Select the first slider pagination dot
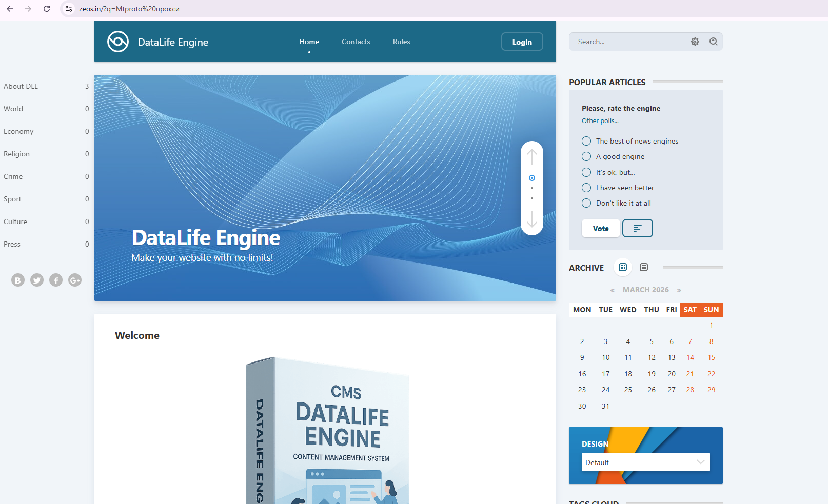 (x=532, y=178)
